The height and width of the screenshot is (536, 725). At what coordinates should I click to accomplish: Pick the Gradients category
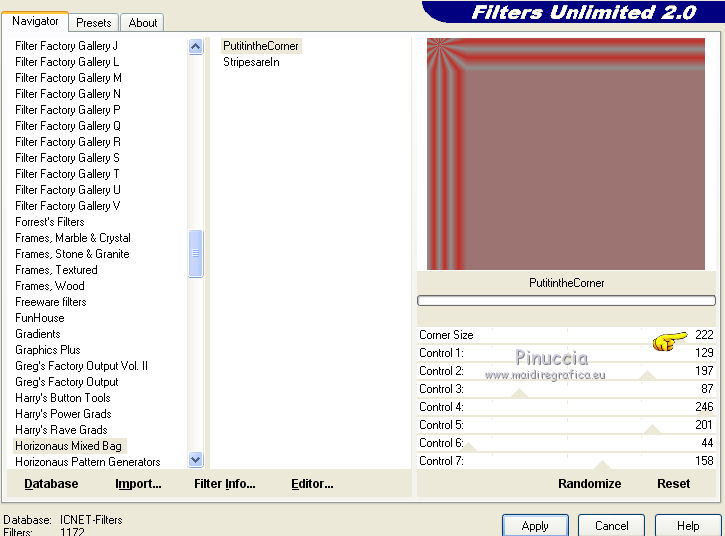pyautogui.click(x=37, y=334)
